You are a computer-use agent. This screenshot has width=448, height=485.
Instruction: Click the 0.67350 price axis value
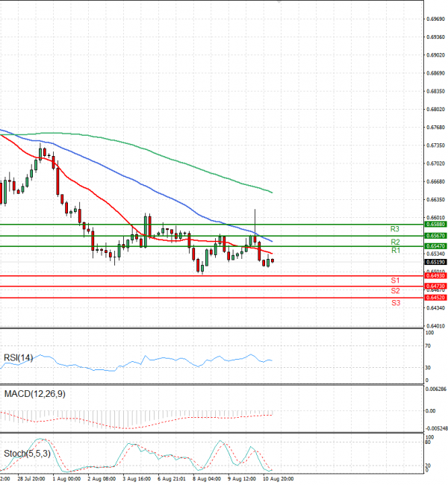point(435,145)
